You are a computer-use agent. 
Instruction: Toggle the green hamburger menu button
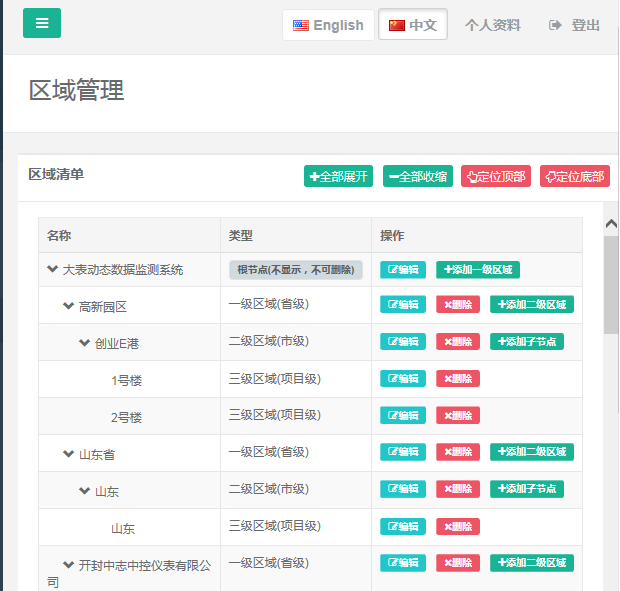42,23
